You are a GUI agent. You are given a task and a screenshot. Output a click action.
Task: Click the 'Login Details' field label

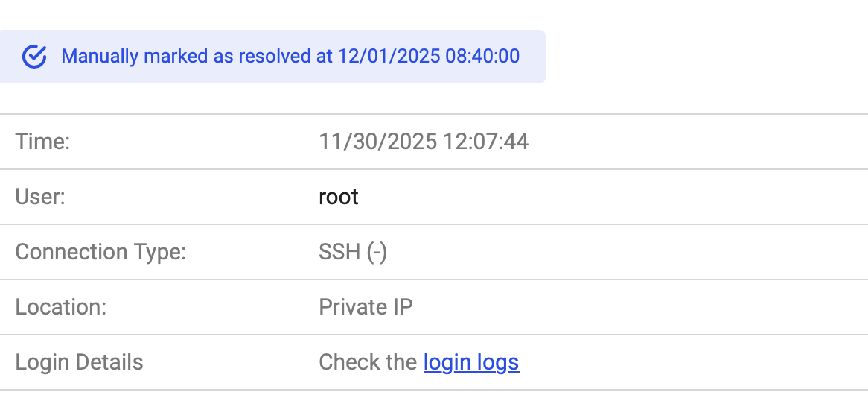tap(79, 362)
